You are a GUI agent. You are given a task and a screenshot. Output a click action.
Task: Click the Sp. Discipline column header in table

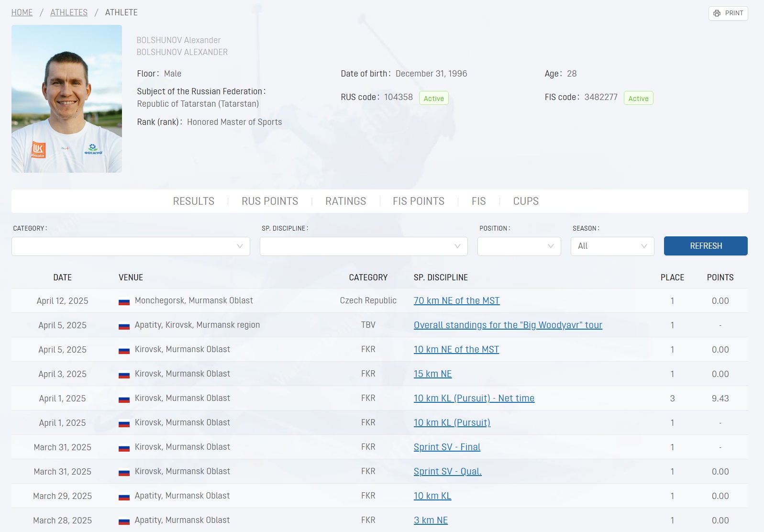pyautogui.click(x=441, y=277)
